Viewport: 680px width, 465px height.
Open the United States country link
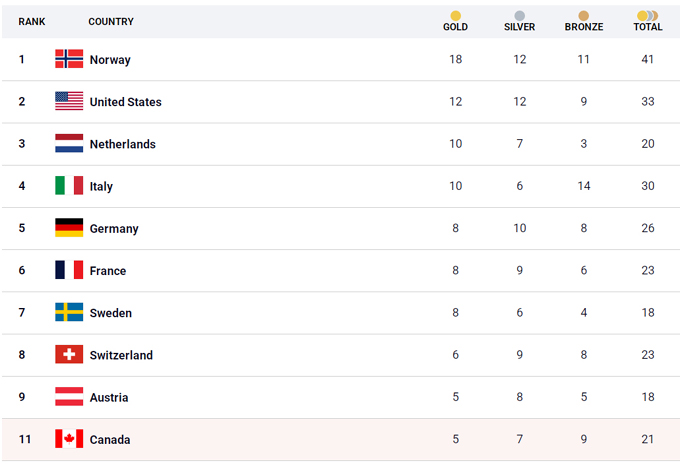tap(125, 102)
